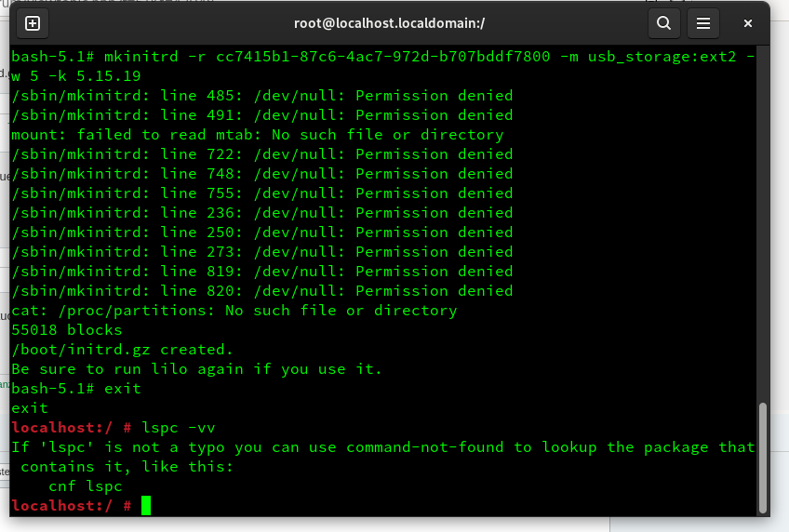Click the '55018 blocks' output line
The height and width of the screenshot is (532, 789).
click(66, 330)
